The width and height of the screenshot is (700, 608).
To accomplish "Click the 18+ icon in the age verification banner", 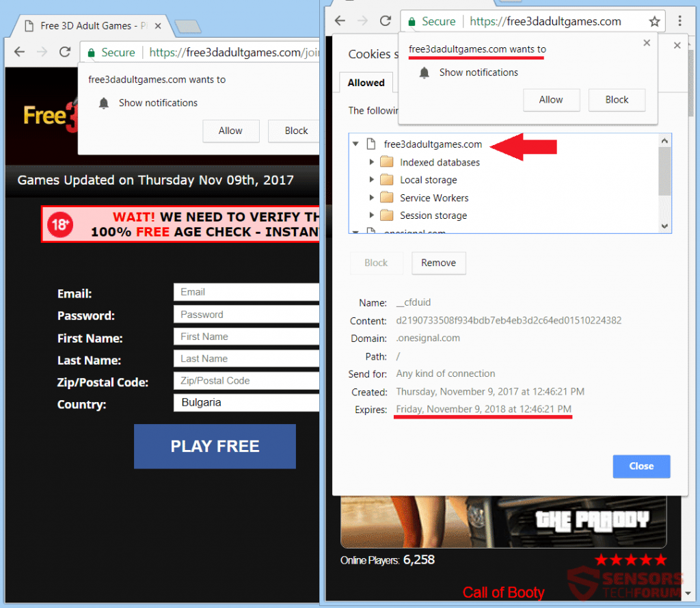I will [x=59, y=224].
